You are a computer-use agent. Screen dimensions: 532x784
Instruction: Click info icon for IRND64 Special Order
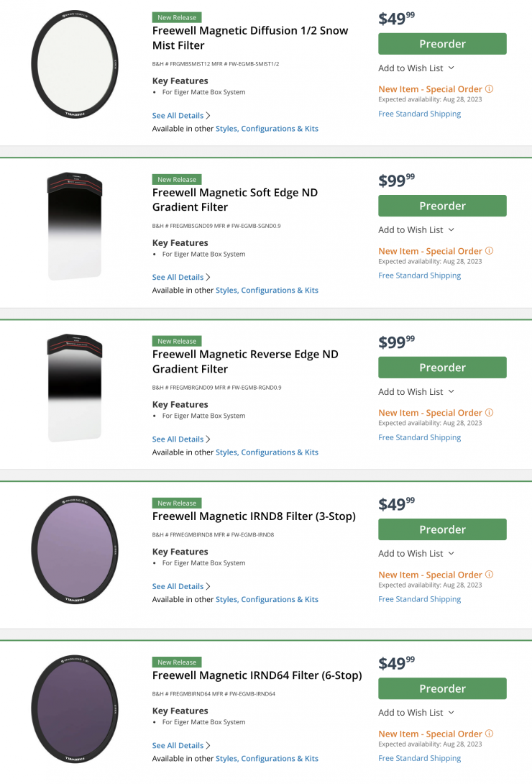[x=490, y=734]
